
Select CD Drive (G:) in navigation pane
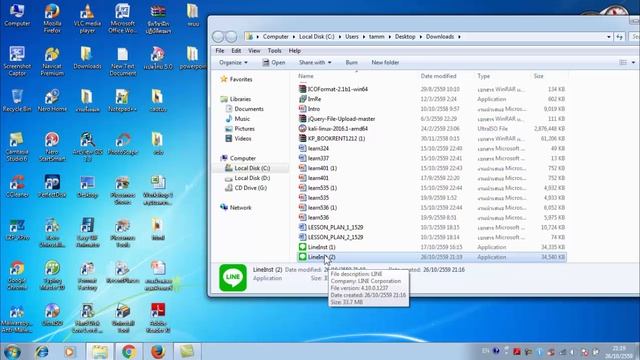246,188
